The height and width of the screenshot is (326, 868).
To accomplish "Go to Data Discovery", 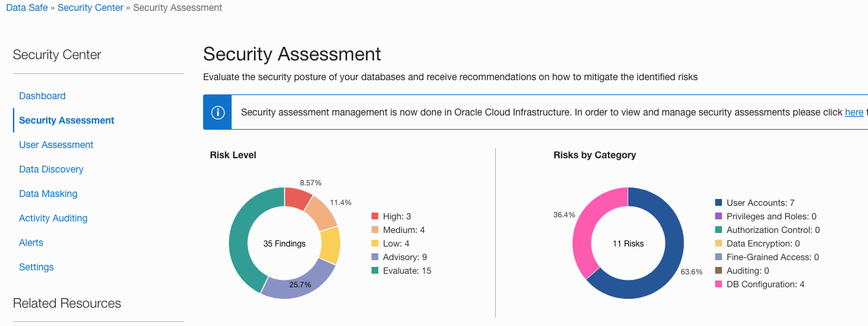I will click(x=51, y=169).
